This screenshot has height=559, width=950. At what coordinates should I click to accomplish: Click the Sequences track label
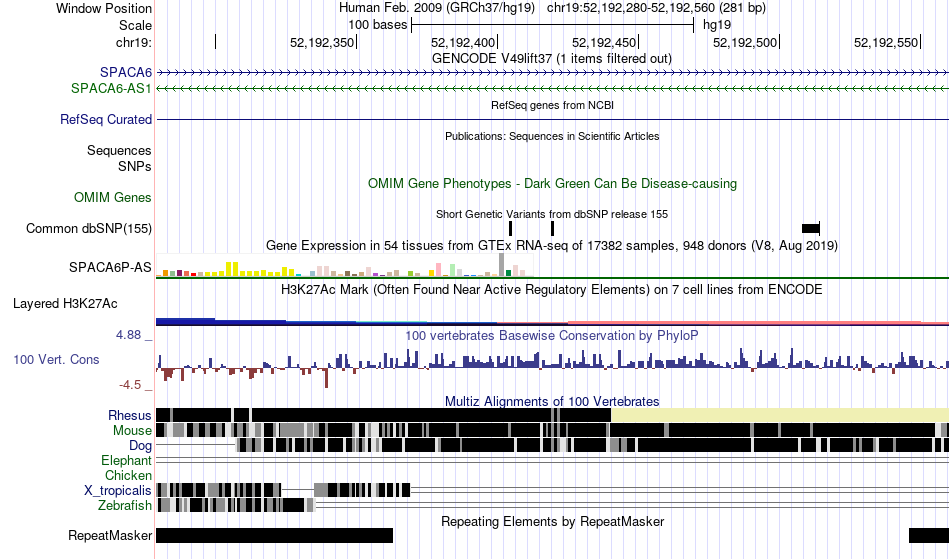[x=119, y=150]
